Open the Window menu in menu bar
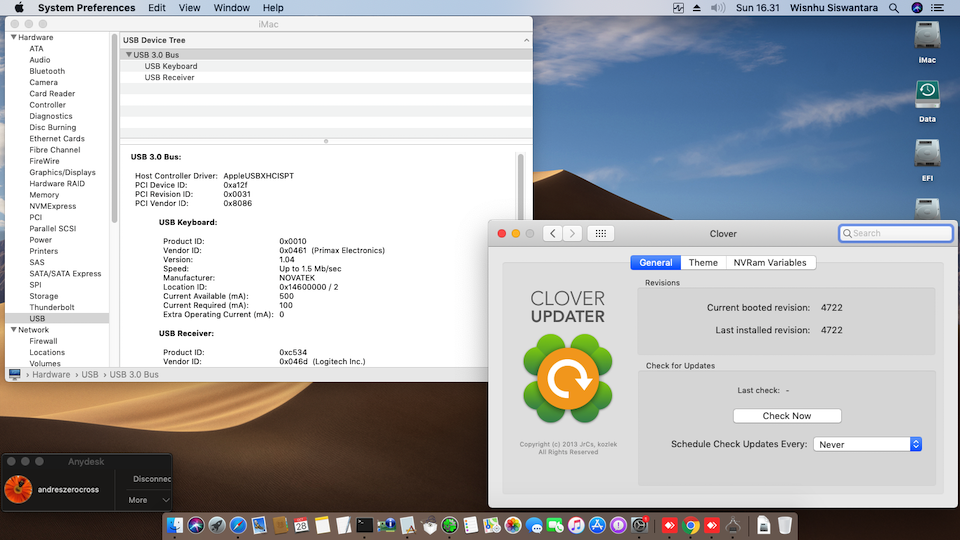The width and height of the screenshot is (960, 540). [232, 8]
